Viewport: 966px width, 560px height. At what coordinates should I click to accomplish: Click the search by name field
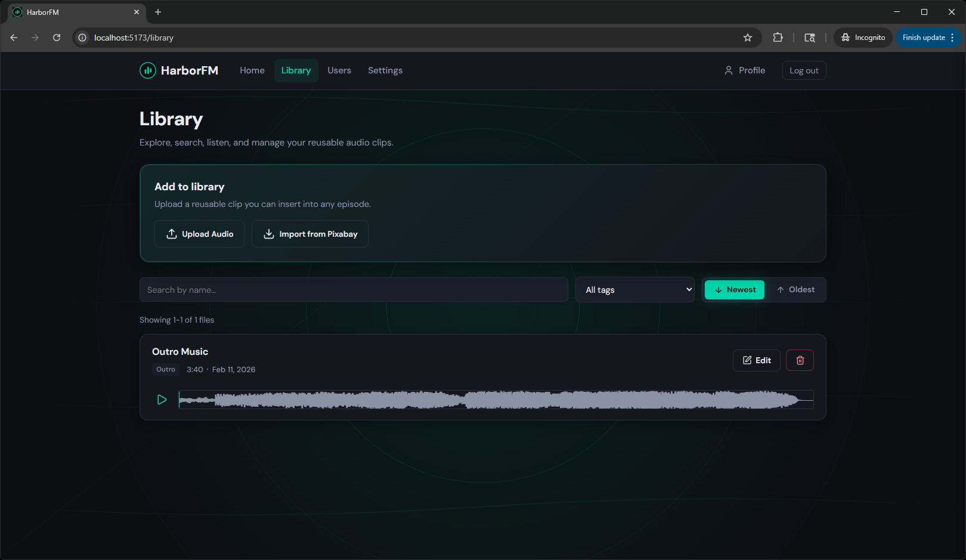pyautogui.click(x=354, y=289)
